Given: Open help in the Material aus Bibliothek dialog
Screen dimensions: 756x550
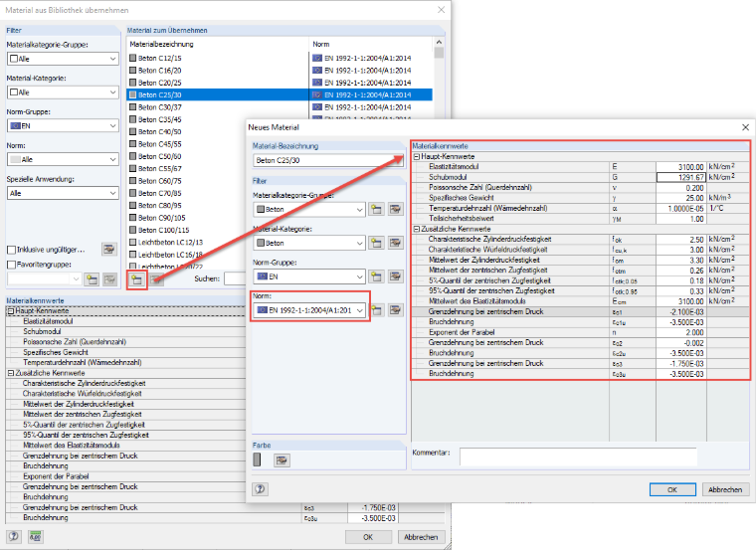Looking at the screenshot, I should pos(14,536).
